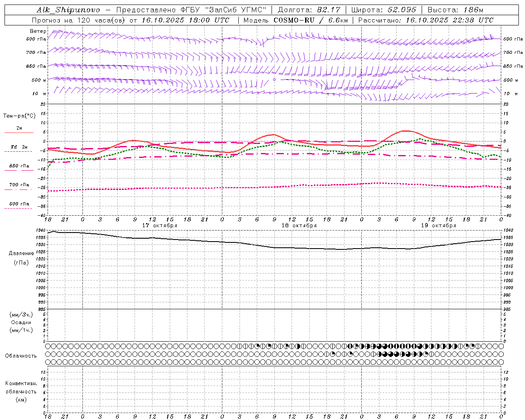The height and width of the screenshot is (420, 525).
Task: Select the Долгота: 82.17 header field
Action: point(309,10)
